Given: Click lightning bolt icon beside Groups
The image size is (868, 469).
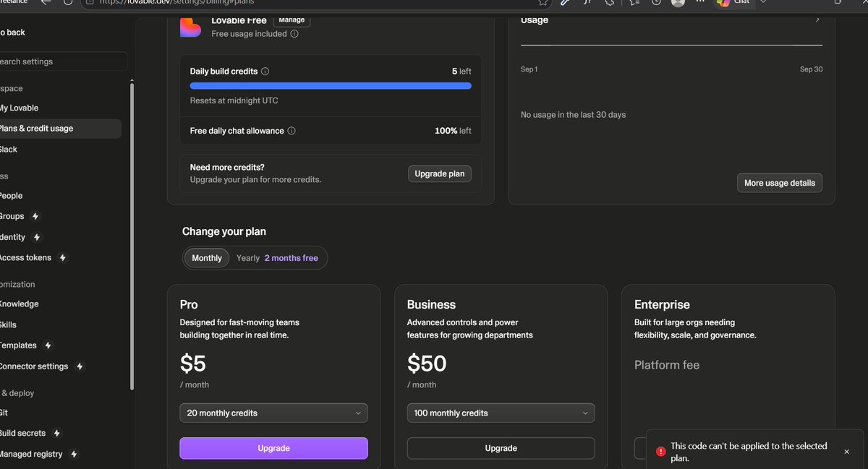Looking at the screenshot, I should [x=35, y=216].
